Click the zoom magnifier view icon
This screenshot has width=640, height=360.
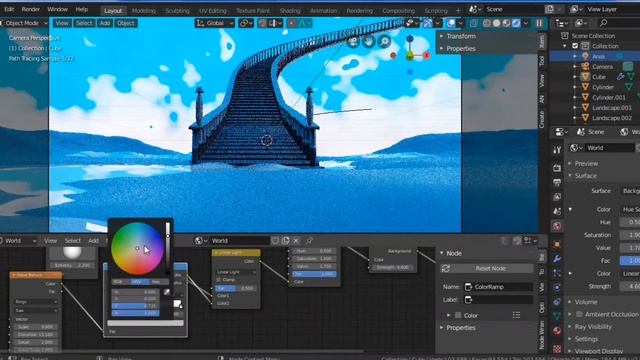click(384, 42)
